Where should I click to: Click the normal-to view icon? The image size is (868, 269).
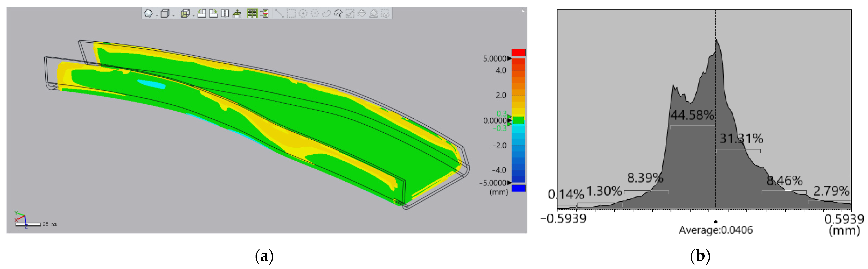[x=237, y=13]
